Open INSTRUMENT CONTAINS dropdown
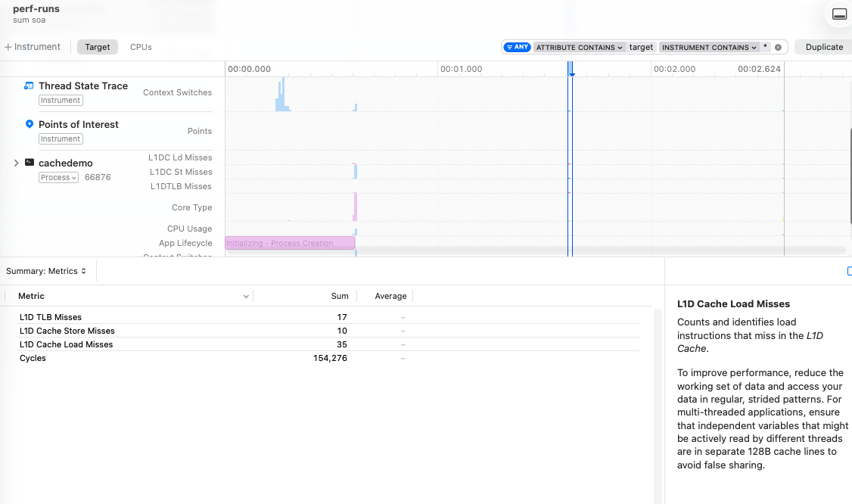Screen dimensions: 852x504 click(709, 48)
